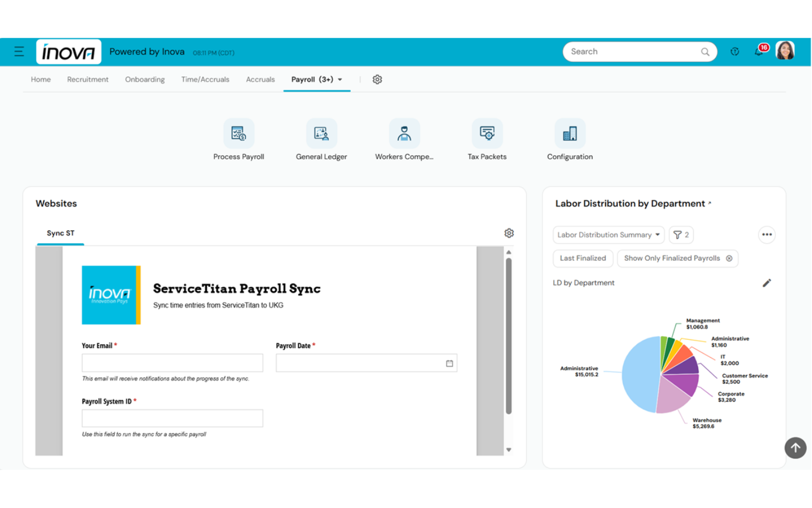
Task: Go to the Home tab
Action: tap(41, 80)
